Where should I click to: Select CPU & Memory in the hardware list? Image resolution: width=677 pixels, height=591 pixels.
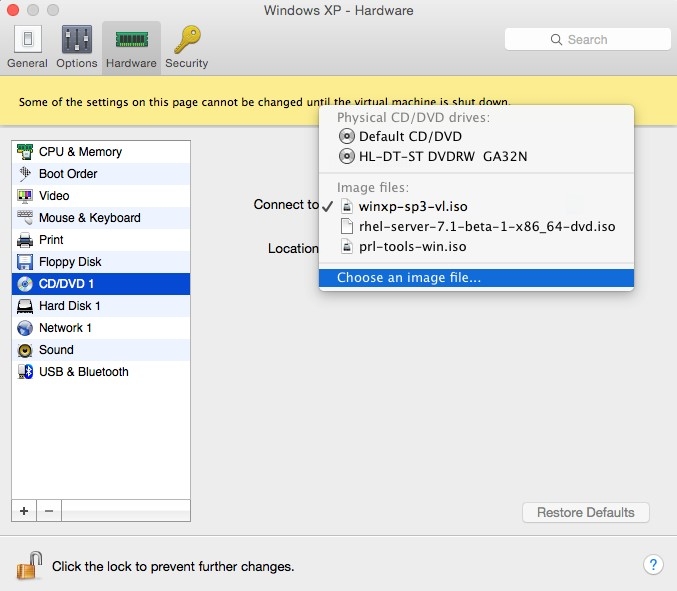pos(80,152)
